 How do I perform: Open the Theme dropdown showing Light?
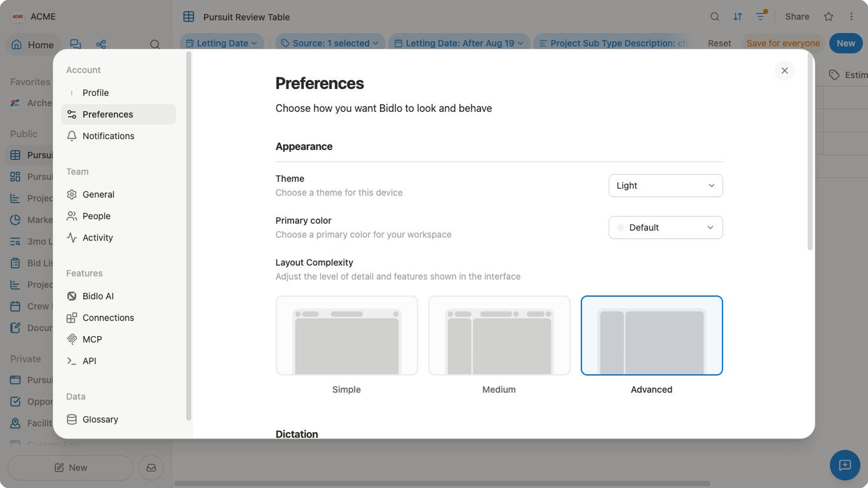tap(665, 186)
